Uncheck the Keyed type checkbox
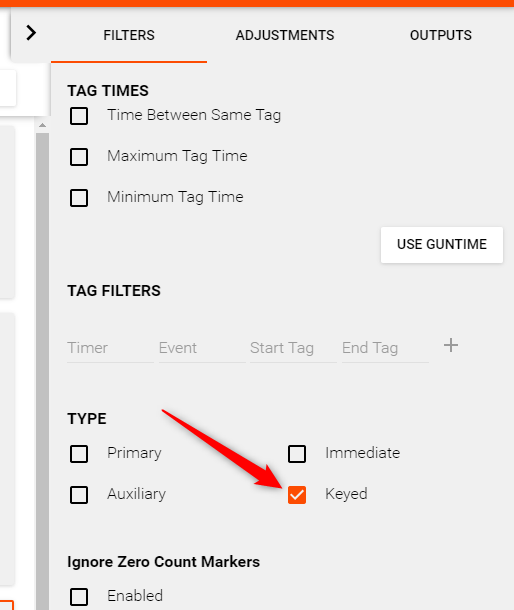The height and width of the screenshot is (610, 514). coord(297,495)
